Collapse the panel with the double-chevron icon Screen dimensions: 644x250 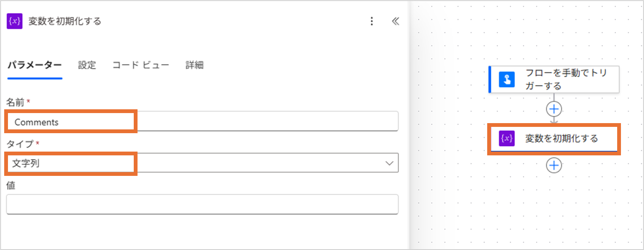click(x=395, y=21)
